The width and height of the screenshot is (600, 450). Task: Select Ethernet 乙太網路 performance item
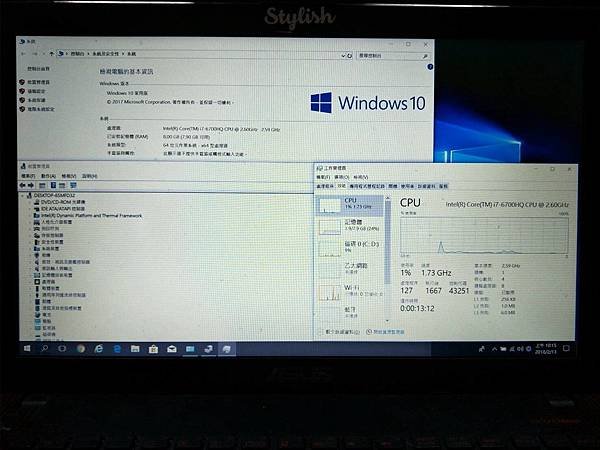[x=350, y=269]
